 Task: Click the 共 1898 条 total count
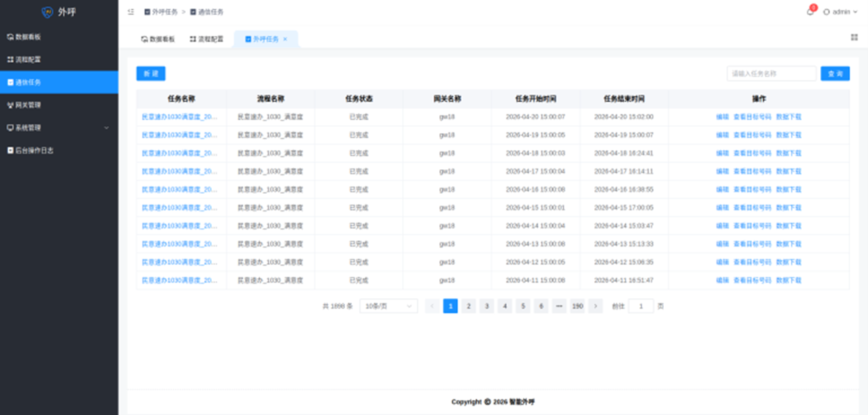[337, 306]
